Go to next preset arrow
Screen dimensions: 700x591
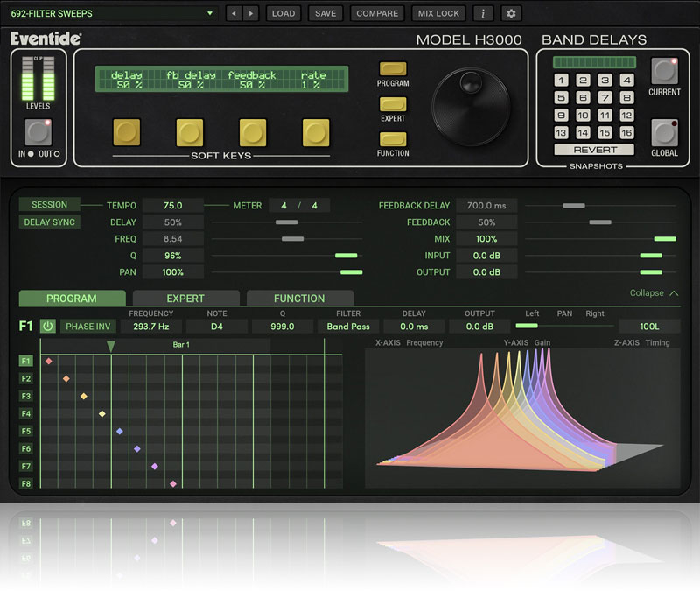click(x=251, y=13)
